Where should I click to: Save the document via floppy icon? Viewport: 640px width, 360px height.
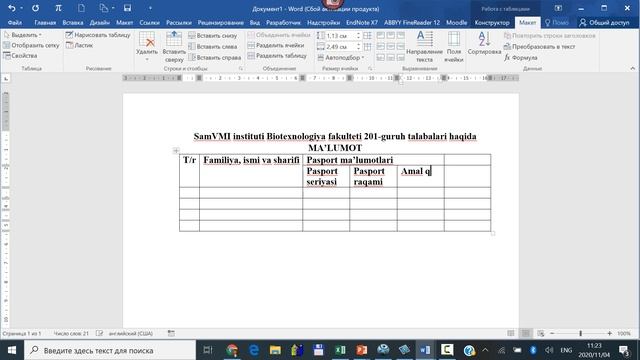[x=127, y=8]
